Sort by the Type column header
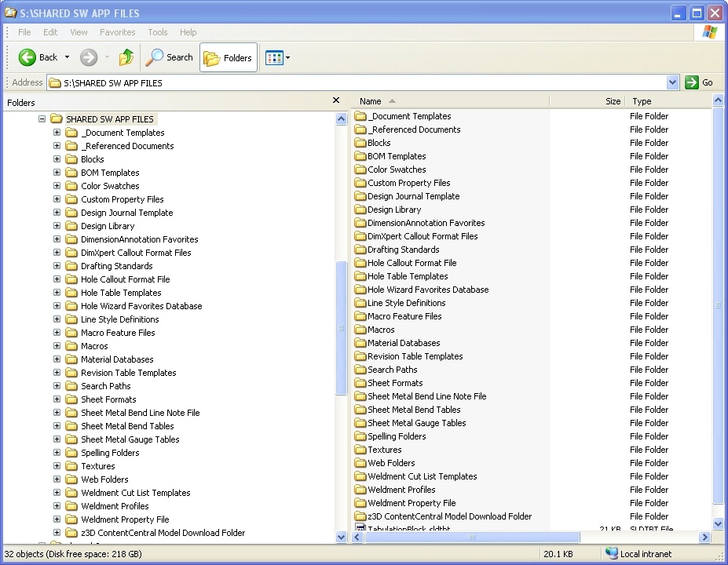The height and width of the screenshot is (565, 728). tap(668, 101)
